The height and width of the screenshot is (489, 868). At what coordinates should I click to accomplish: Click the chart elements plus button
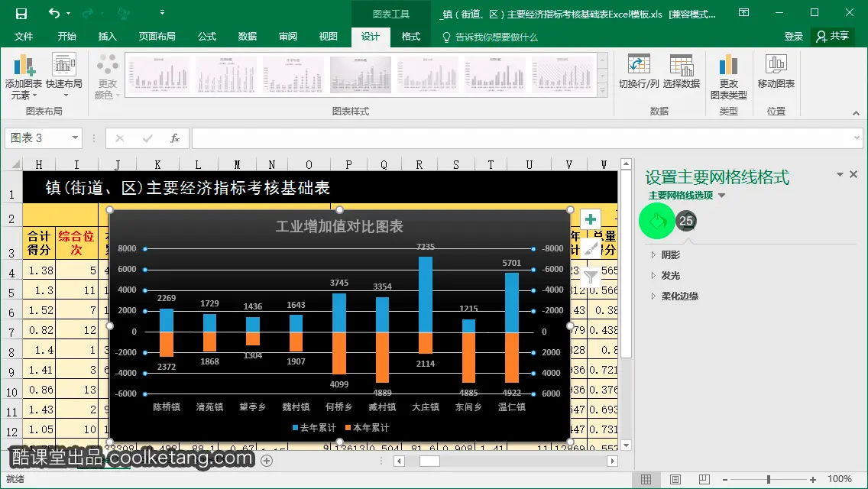[x=591, y=219]
